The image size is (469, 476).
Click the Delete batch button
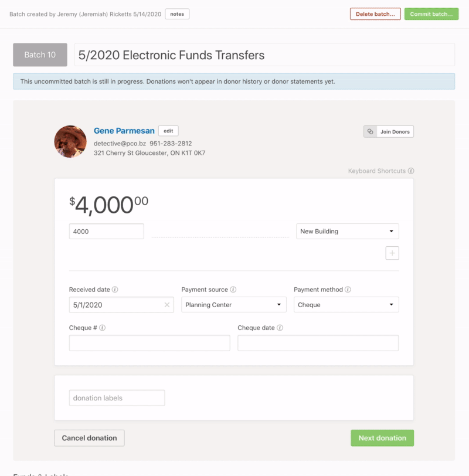coord(375,14)
